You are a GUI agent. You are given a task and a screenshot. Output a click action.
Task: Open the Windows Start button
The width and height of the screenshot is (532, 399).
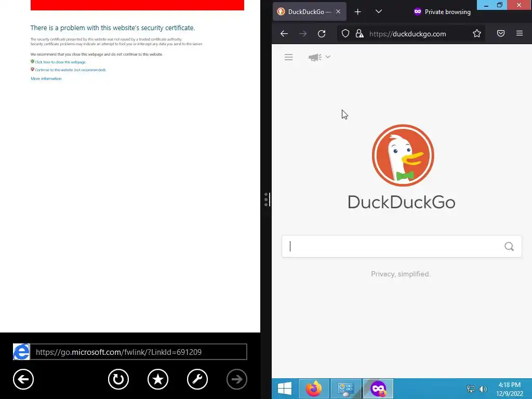285,389
